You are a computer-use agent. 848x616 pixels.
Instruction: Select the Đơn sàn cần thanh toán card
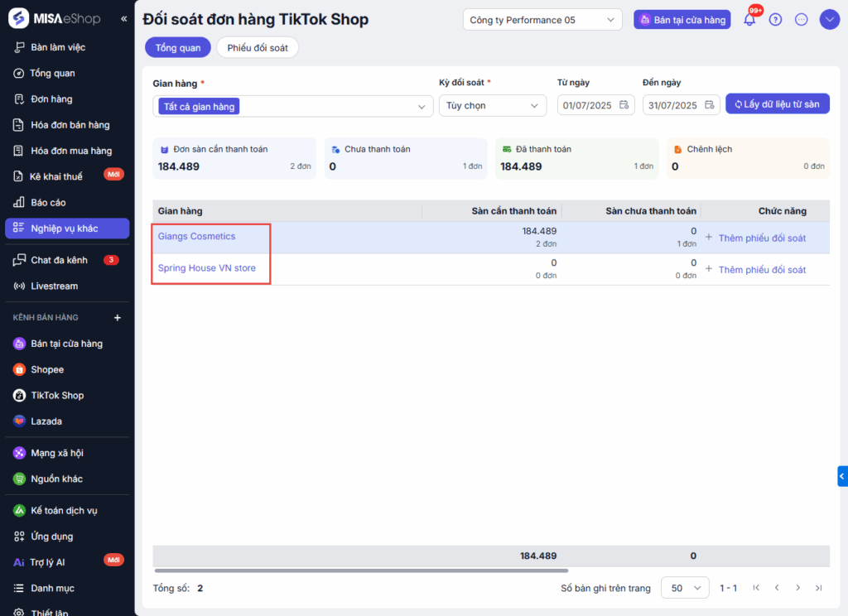pos(234,158)
